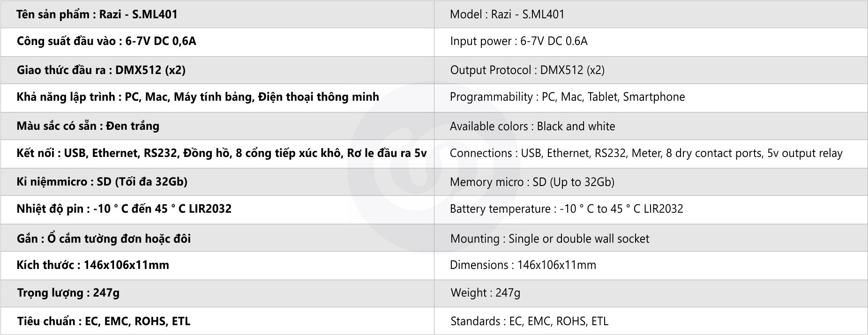This screenshot has height=335, width=868.
Task: Select the Nhiệt độ pin cell
Action: pos(124,209)
